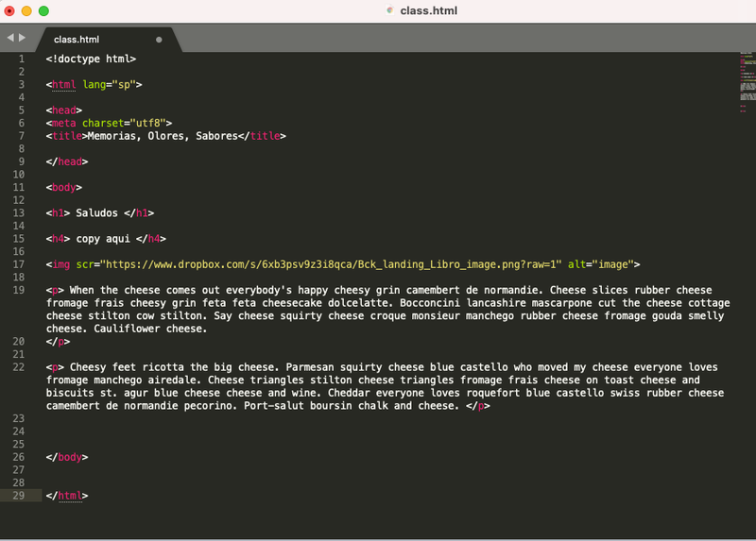Click the <!doctype html> declaration on line 1
The height and width of the screenshot is (541, 756).
[91, 59]
